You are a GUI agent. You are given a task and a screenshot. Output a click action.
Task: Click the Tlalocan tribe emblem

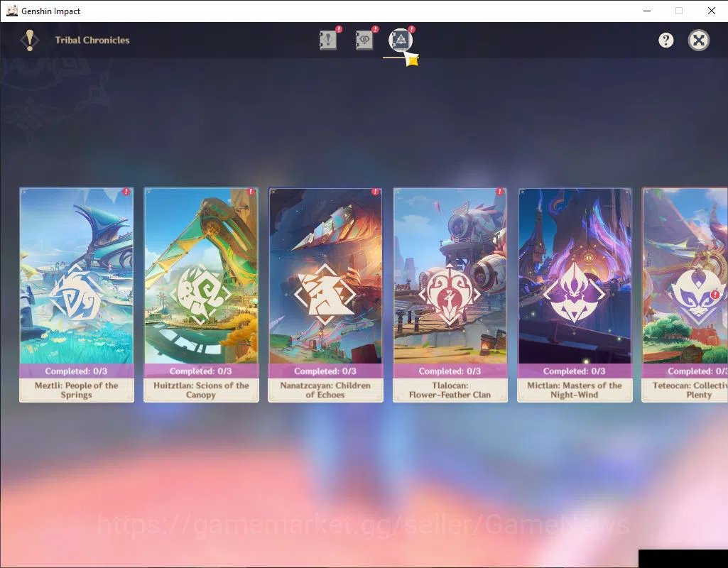tap(450, 294)
